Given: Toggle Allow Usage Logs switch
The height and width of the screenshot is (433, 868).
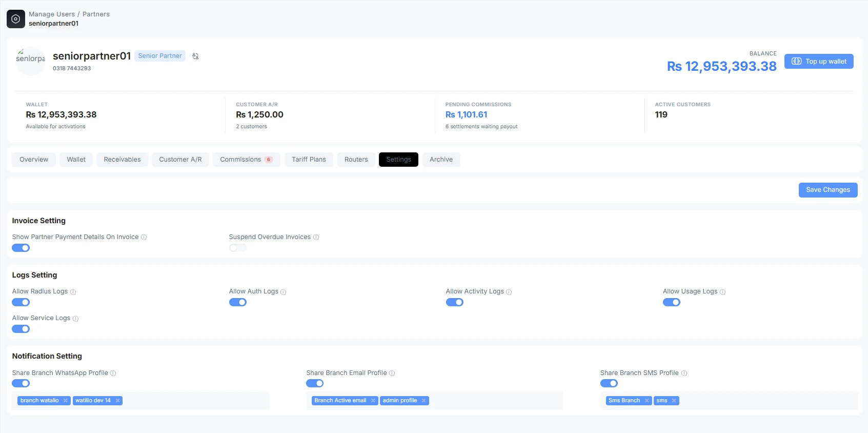Looking at the screenshot, I should 672,302.
